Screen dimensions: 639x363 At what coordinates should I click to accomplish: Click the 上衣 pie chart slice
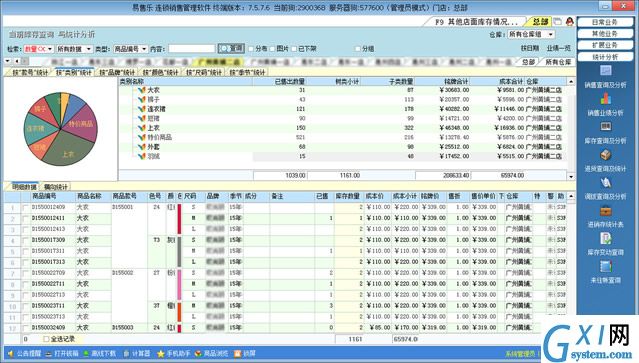coord(68,151)
